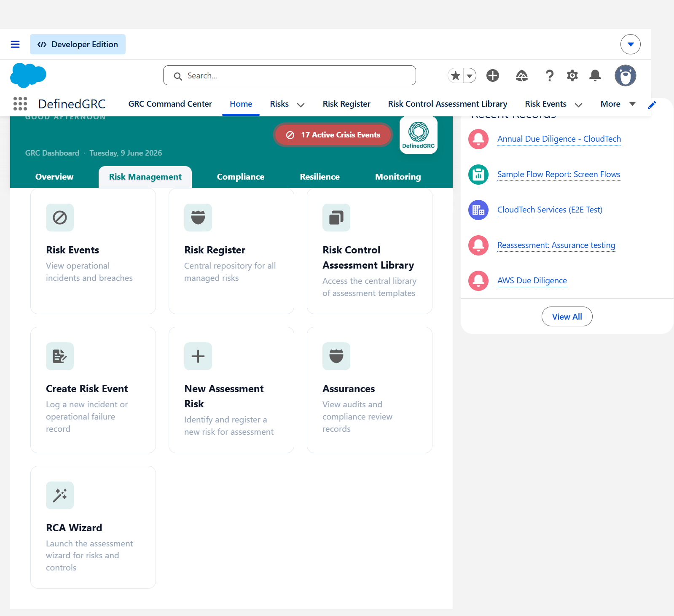Click the Risk Control Assessment Library card title
Image resolution: width=674 pixels, height=616 pixels.
point(368,258)
